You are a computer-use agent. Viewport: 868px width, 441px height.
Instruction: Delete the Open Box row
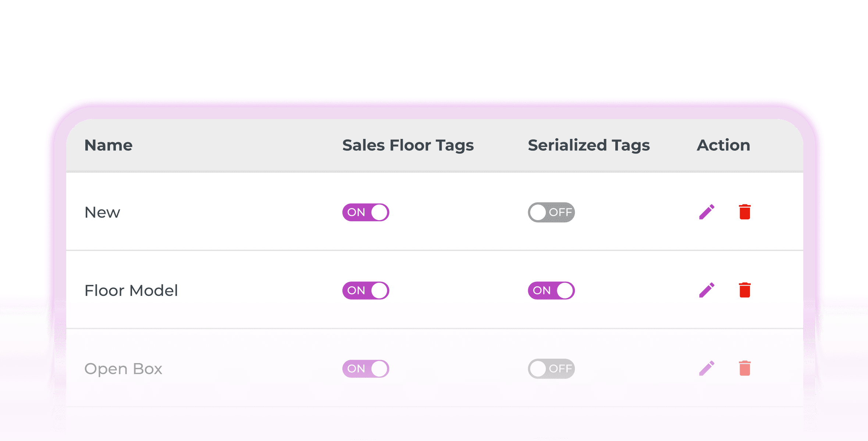(744, 368)
